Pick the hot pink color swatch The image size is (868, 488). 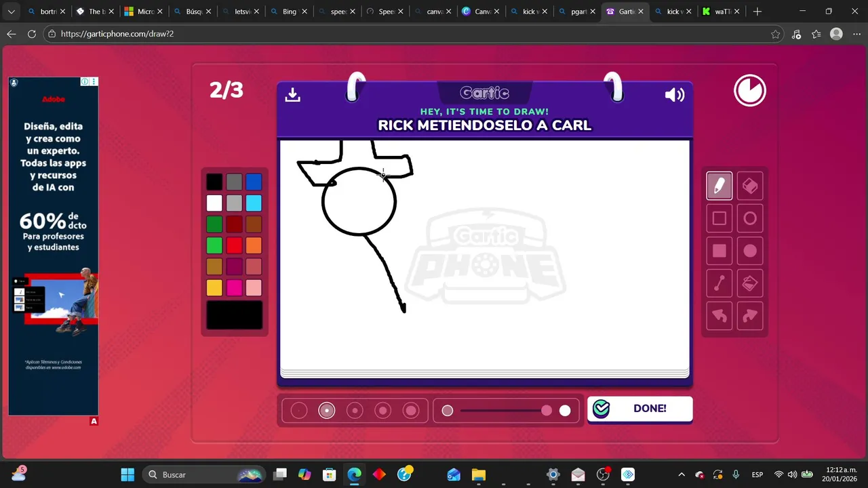click(234, 288)
